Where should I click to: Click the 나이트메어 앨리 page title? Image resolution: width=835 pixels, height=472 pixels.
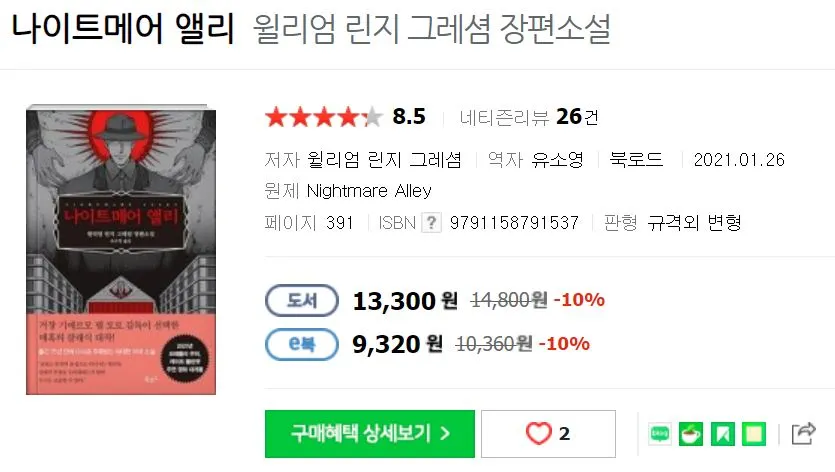123,28
